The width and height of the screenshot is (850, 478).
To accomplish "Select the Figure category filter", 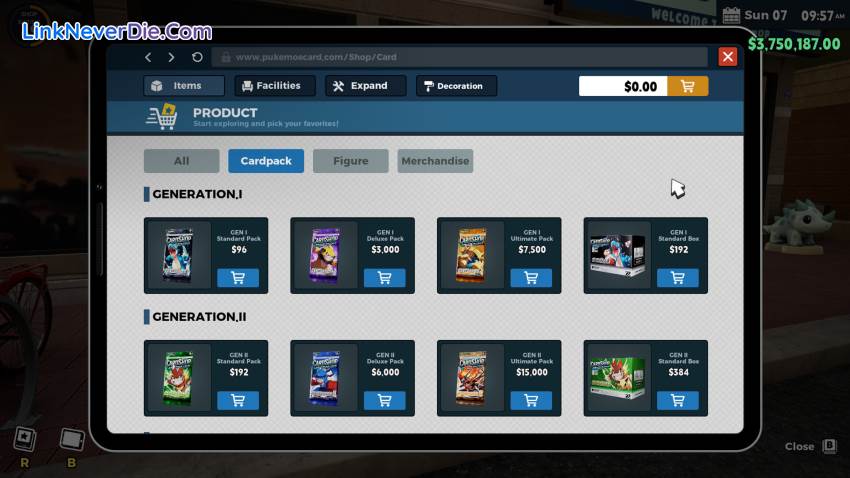I will 350,161.
